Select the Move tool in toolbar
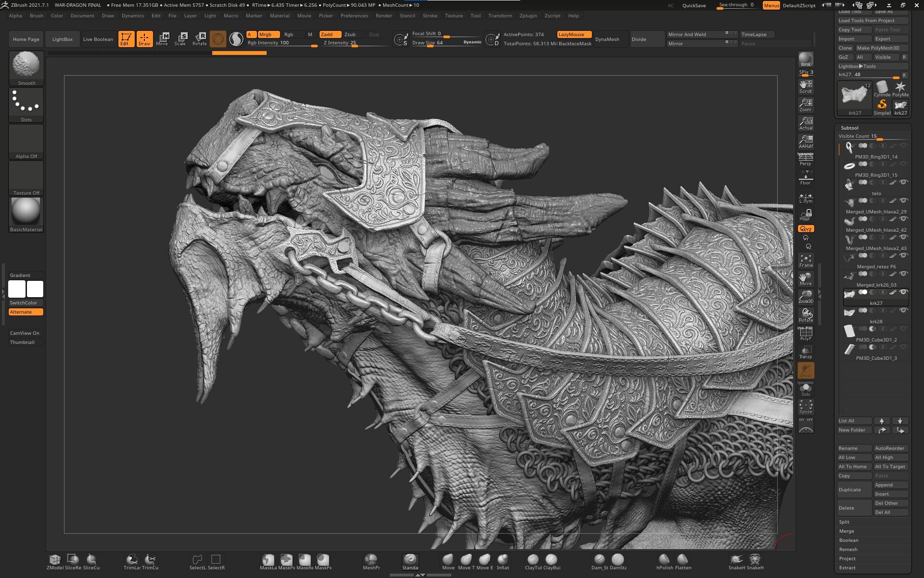924x578 pixels. [162, 39]
